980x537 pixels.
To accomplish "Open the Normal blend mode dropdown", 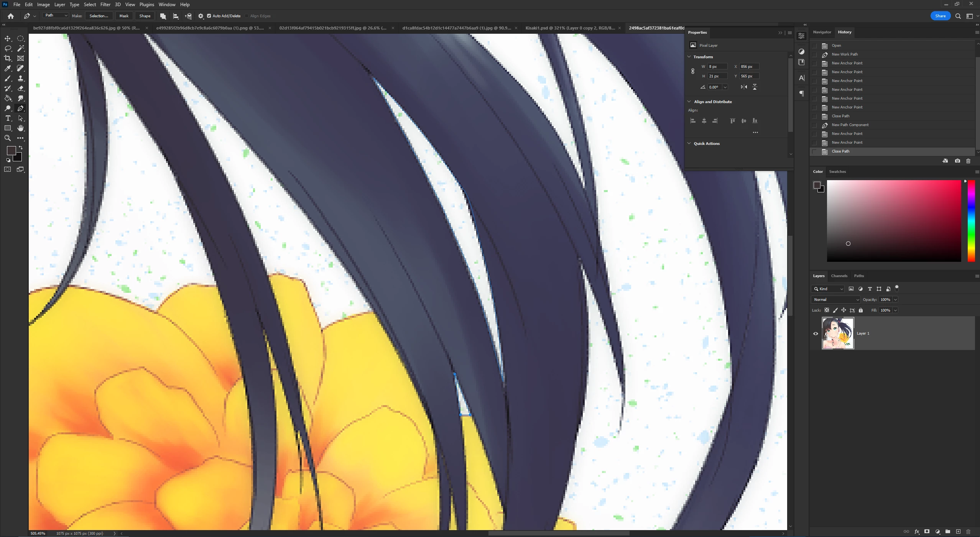I will point(836,300).
